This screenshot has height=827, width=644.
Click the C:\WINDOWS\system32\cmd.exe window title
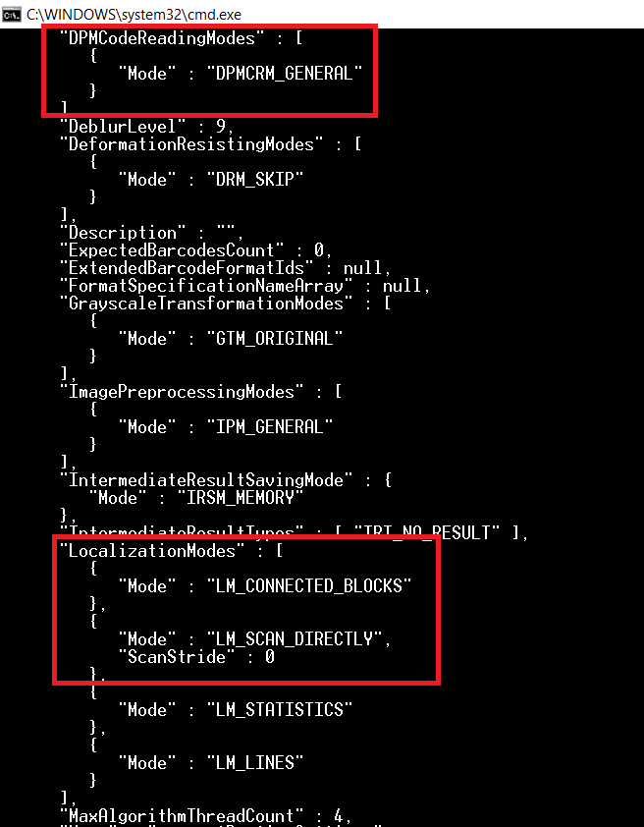click(x=134, y=14)
